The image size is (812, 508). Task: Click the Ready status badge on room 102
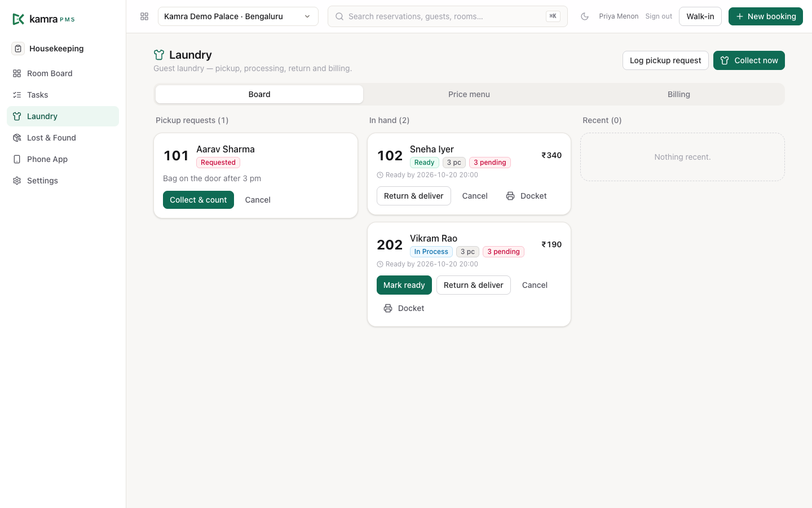(425, 163)
